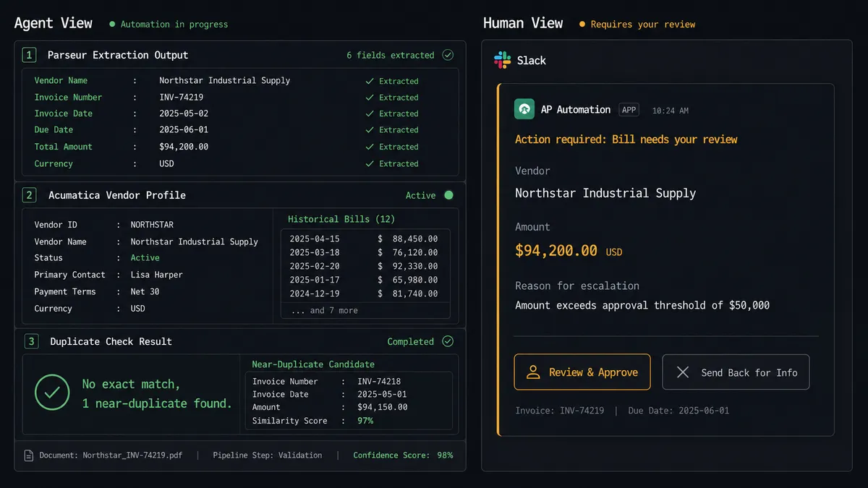Screen dimensions: 868x488
Task: Select the 2025-02-20 historical bill row
Action: click(x=364, y=266)
